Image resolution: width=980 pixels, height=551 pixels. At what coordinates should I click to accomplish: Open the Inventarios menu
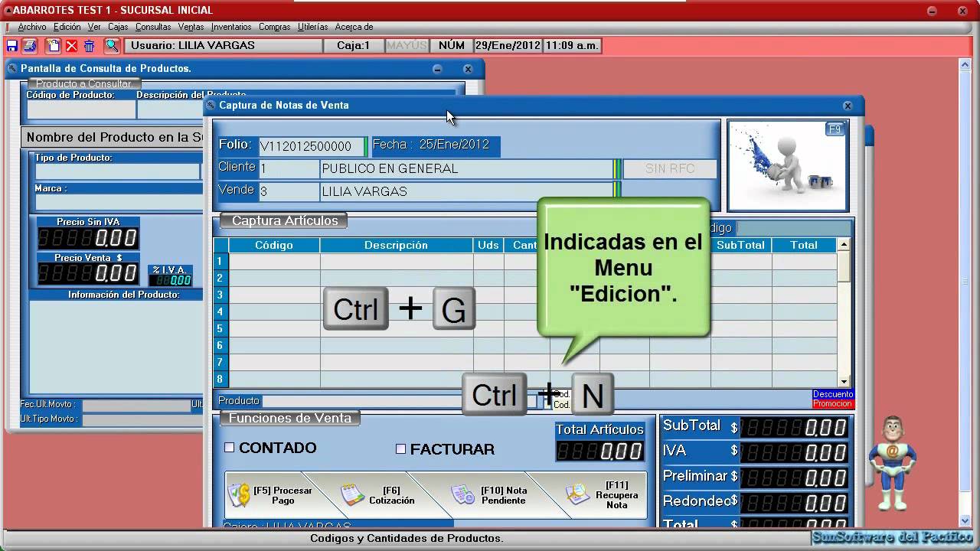pos(231,27)
